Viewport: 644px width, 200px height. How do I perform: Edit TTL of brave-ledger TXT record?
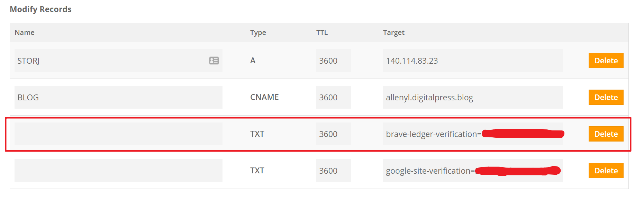pos(333,134)
